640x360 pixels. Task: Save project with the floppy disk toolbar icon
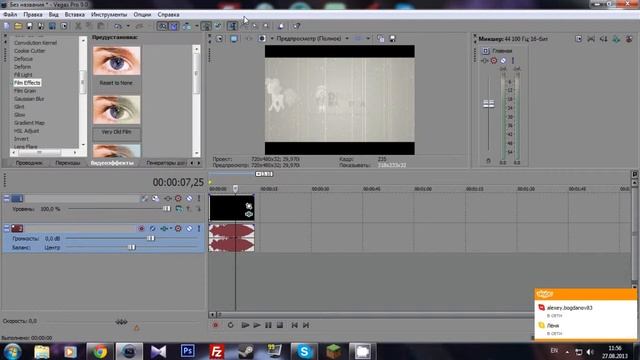[x=29, y=26]
